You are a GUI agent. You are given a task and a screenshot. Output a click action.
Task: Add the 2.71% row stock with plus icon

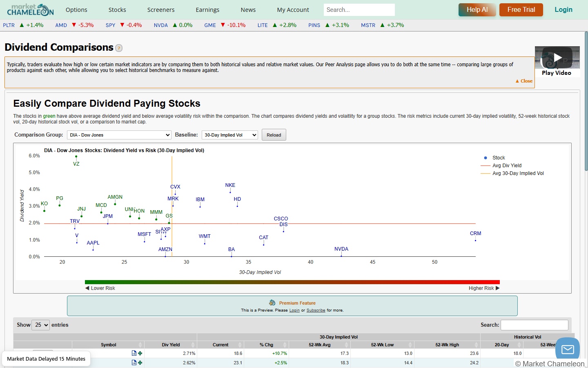(x=140, y=353)
